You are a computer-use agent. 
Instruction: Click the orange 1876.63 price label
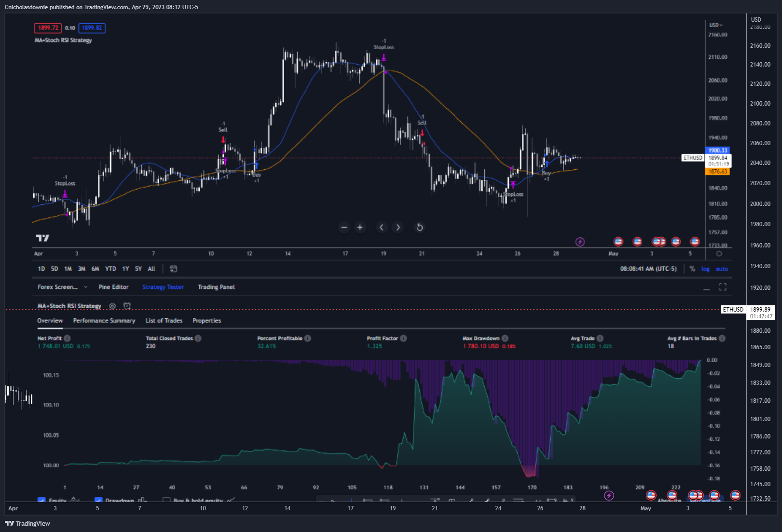coord(717,171)
